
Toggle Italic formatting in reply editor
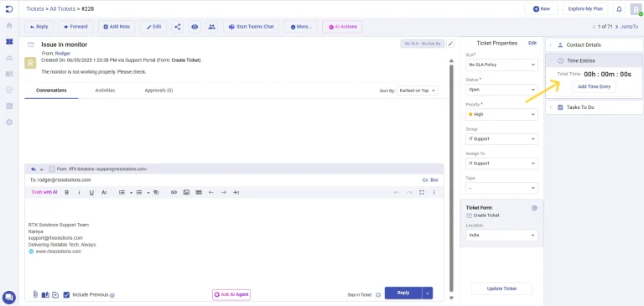(80, 192)
